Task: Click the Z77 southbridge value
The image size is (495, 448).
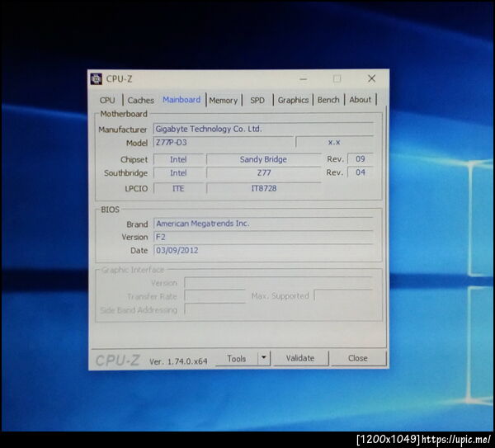Action: (264, 173)
